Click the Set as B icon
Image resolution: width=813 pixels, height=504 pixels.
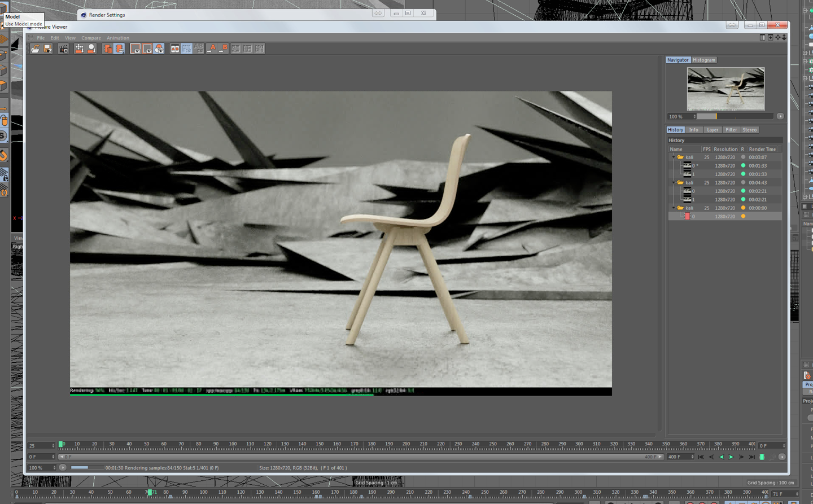pyautogui.click(x=224, y=49)
